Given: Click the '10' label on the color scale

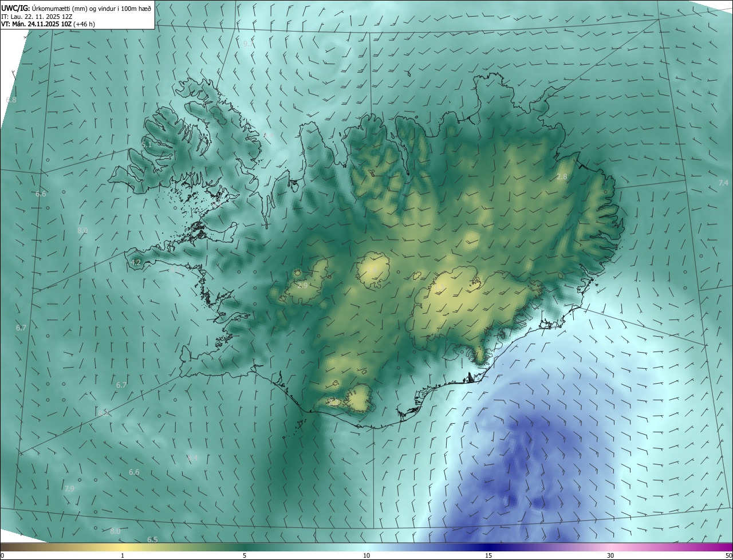Looking at the screenshot, I should [366, 555].
